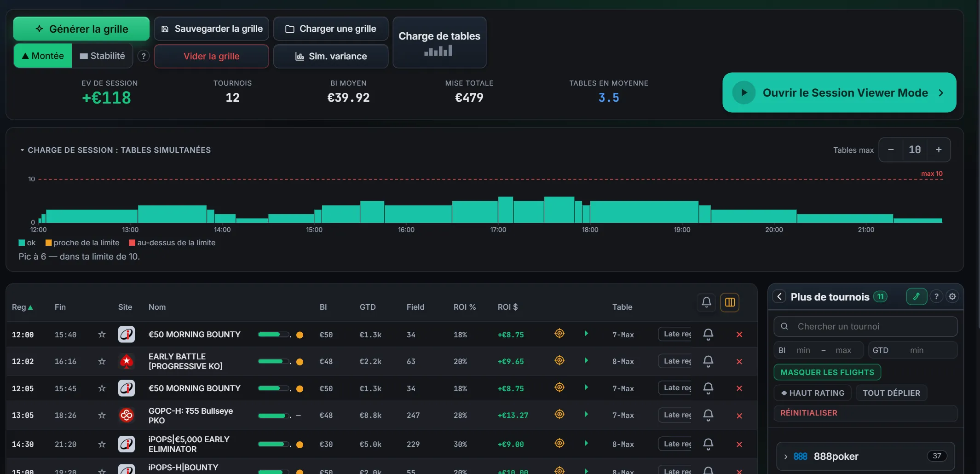Play arrow on 12:00 MORNING BOUNTY row
Image resolution: width=980 pixels, height=474 pixels.
click(586, 333)
